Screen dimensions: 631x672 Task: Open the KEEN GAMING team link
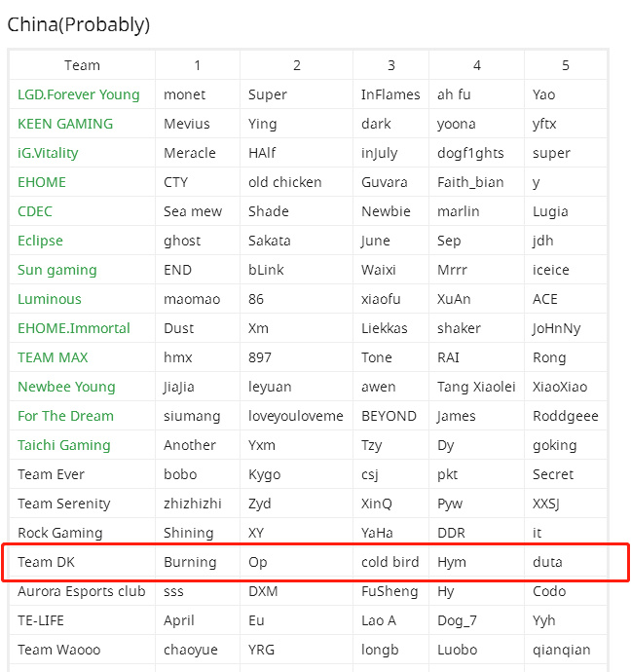point(65,124)
